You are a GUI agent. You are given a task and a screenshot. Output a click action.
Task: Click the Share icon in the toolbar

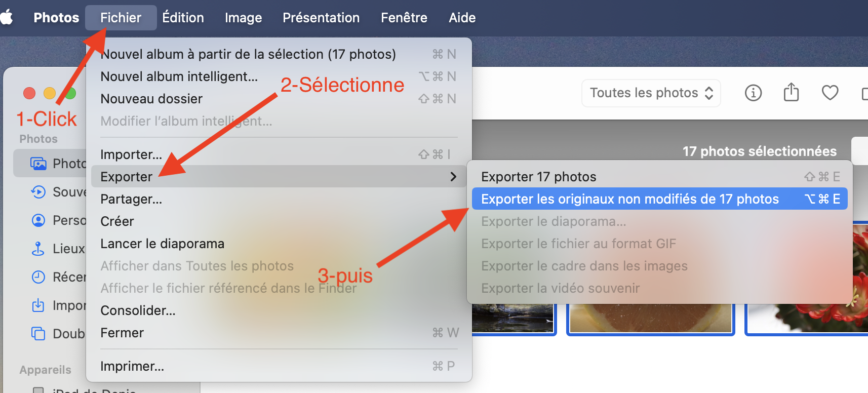click(791, 93)
